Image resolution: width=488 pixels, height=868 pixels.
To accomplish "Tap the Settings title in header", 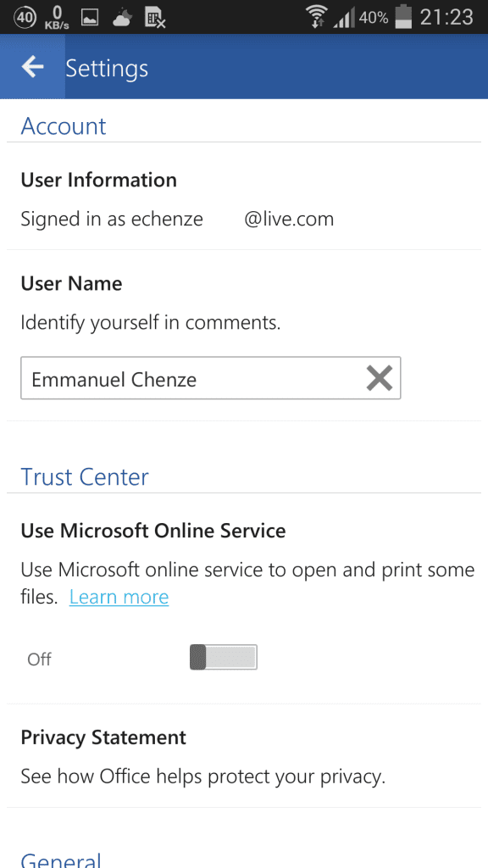I will [x=107, y=68].
